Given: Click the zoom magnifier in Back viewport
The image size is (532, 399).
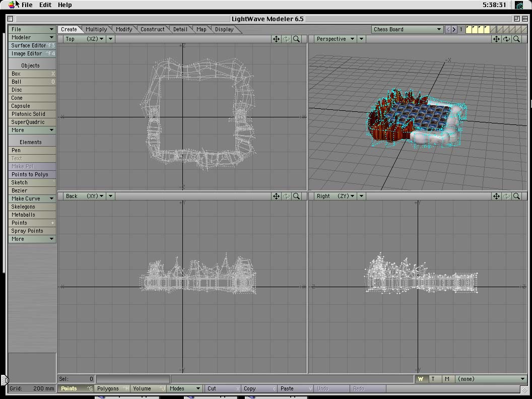Looking at the screenshot, I should point(297,196).
